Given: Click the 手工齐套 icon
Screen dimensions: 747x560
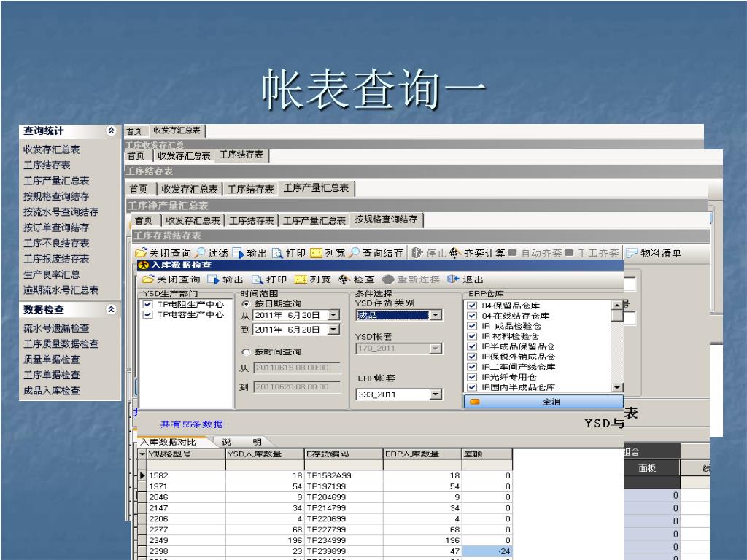Looking at the screenshot, I should point(569,253).
